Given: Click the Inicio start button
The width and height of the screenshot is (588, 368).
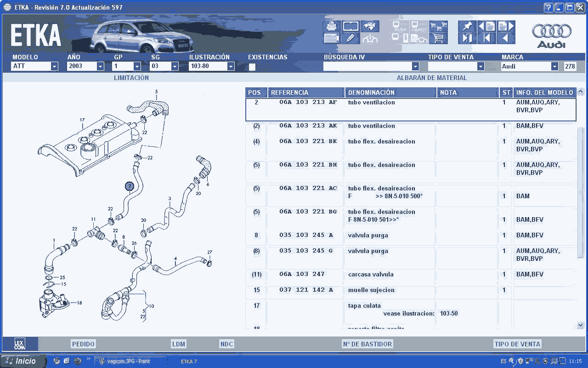Looking at the screenshot, I should pyautogui.click(x=23, y=361).
